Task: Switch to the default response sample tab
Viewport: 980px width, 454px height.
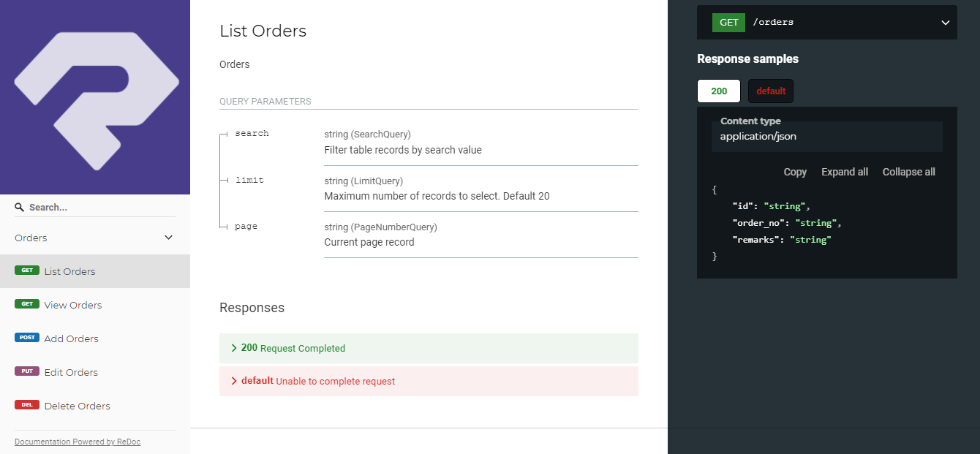Action: click(x=771, y=91)
